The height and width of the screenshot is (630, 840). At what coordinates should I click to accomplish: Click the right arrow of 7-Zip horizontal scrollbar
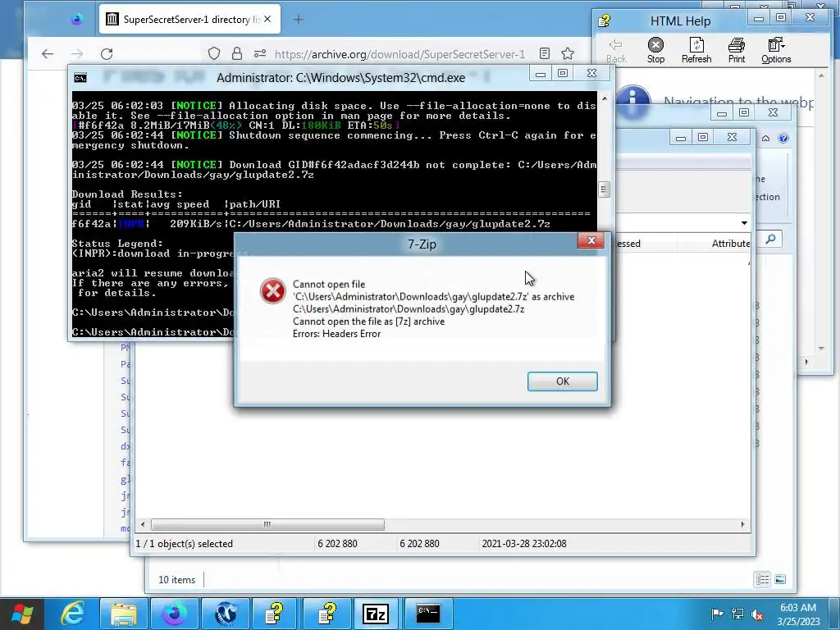coord(742,524)
